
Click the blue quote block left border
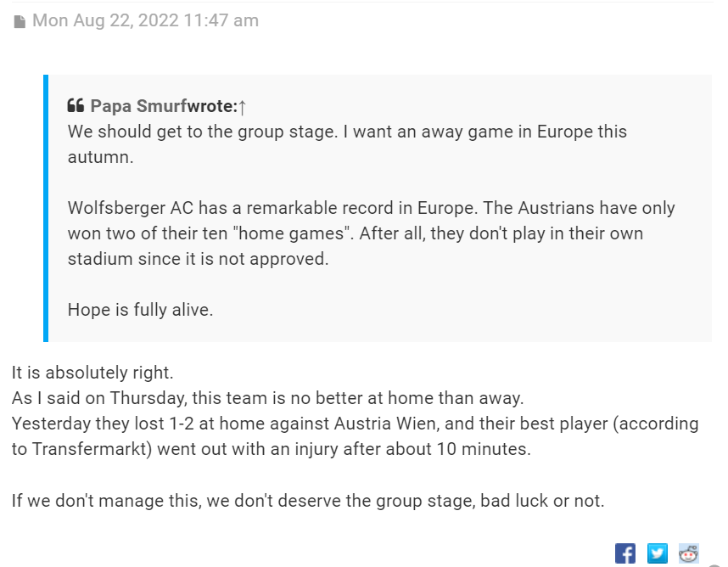[x=46, y=208]
